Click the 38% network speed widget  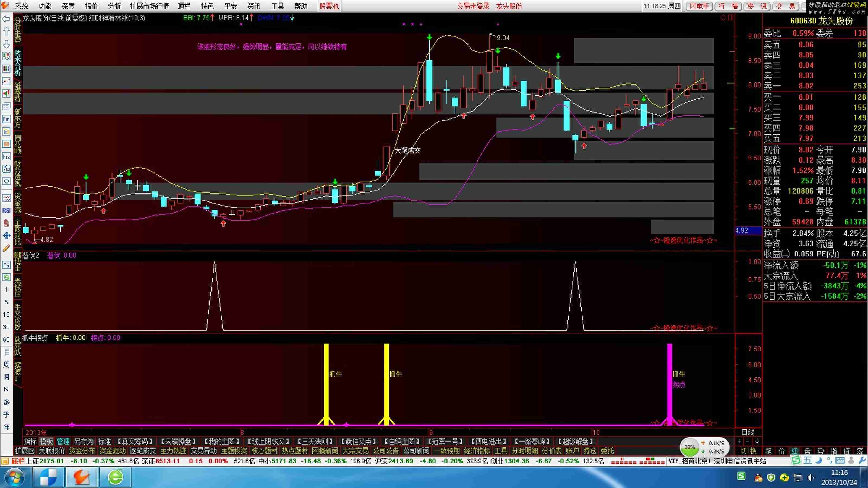tap(704, 447)
